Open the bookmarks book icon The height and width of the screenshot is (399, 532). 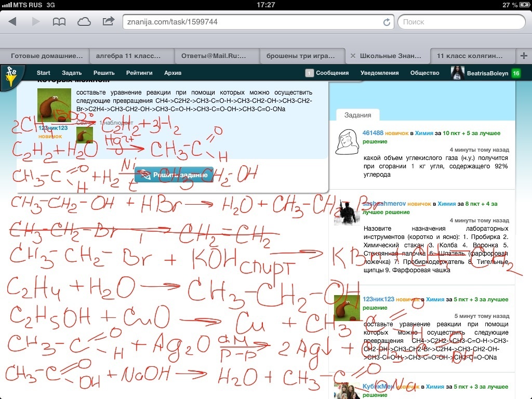coord(60,22)
